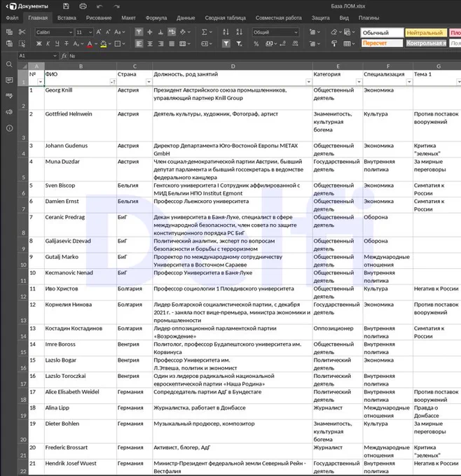Toggle wrap text in cells
461x476 pixels.
click(x=172, y=32)
